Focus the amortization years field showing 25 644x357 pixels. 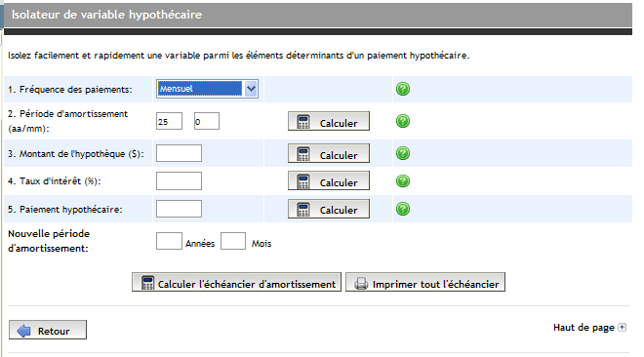pos(169,122)
